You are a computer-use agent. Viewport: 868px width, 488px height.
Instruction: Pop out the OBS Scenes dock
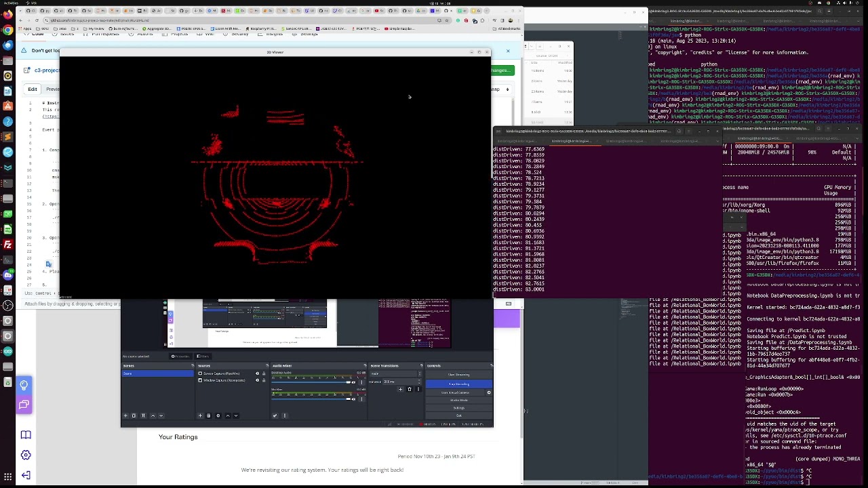193,366
